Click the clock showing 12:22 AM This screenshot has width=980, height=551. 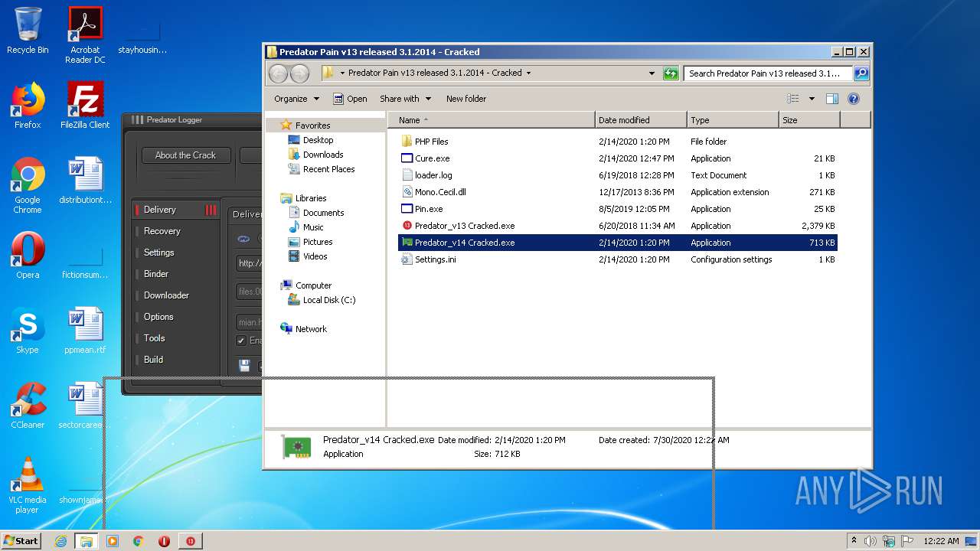[x=941, y=541]
